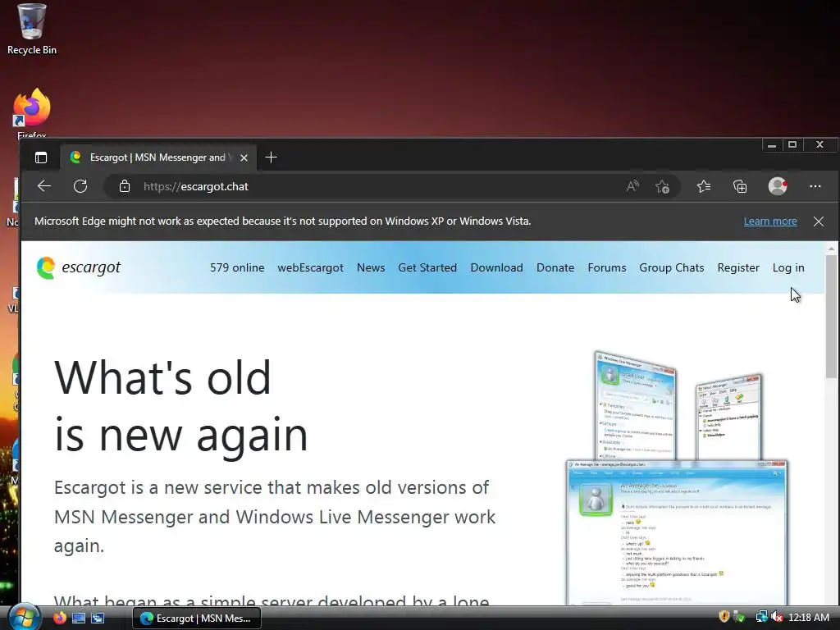Visit the Forums link
Screen dimensions: 840x630
point(606,267)
